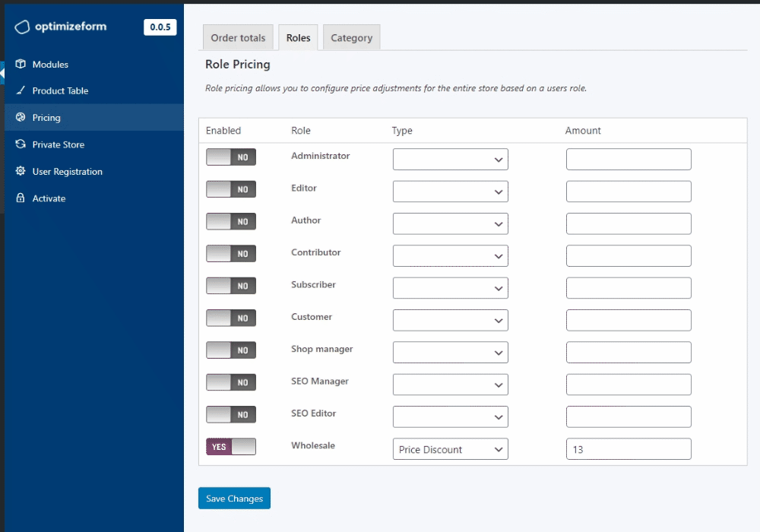Viewport: 760px width, 532px height.
Task: Click the 0.0.5 version badge
Action: point(160,27)
